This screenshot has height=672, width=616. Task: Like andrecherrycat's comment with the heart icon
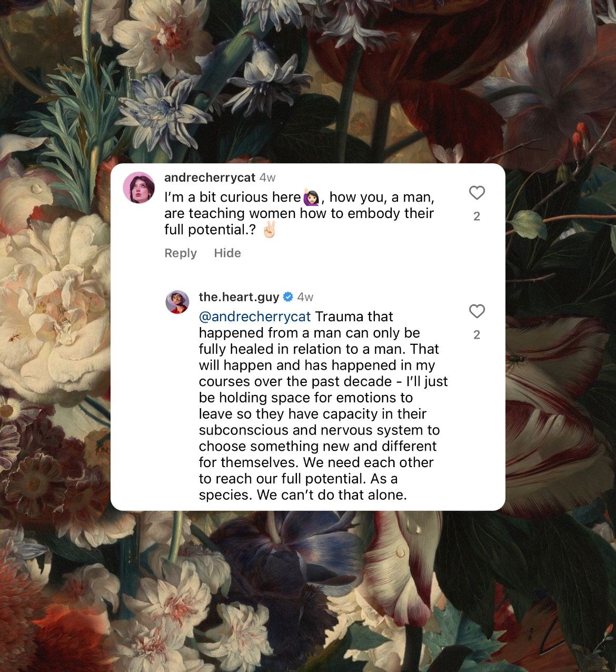coord(476,193)
